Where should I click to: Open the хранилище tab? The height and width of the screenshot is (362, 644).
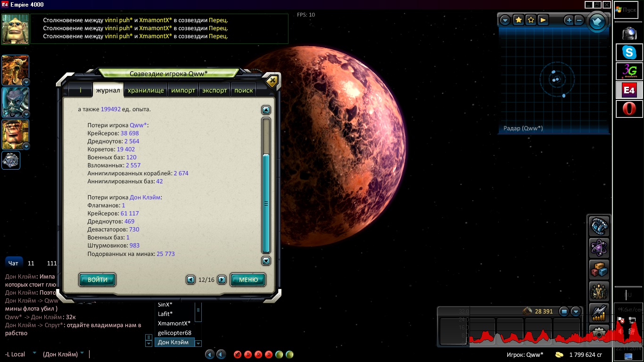click(x=146, y=90)
